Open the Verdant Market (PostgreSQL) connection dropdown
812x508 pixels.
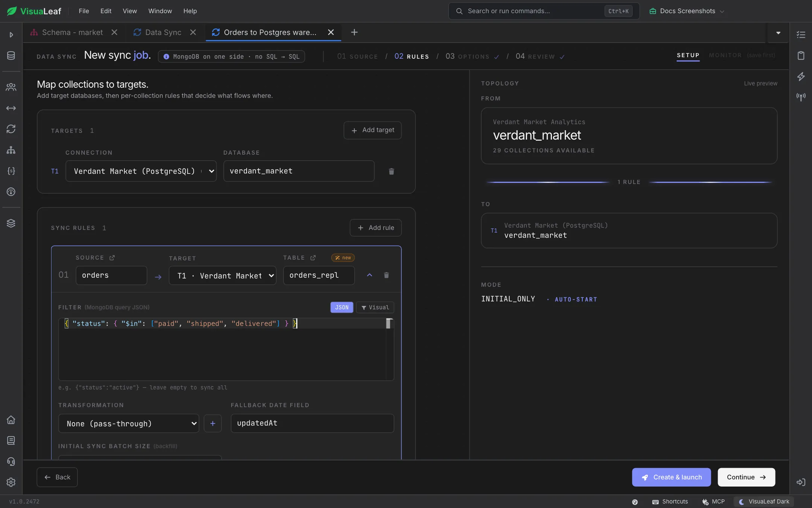141,171
